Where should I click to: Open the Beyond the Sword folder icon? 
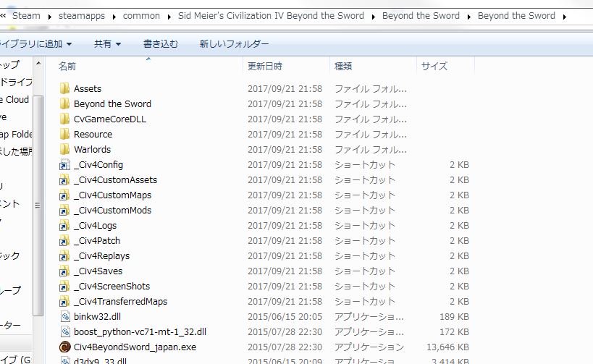(64, 103)
